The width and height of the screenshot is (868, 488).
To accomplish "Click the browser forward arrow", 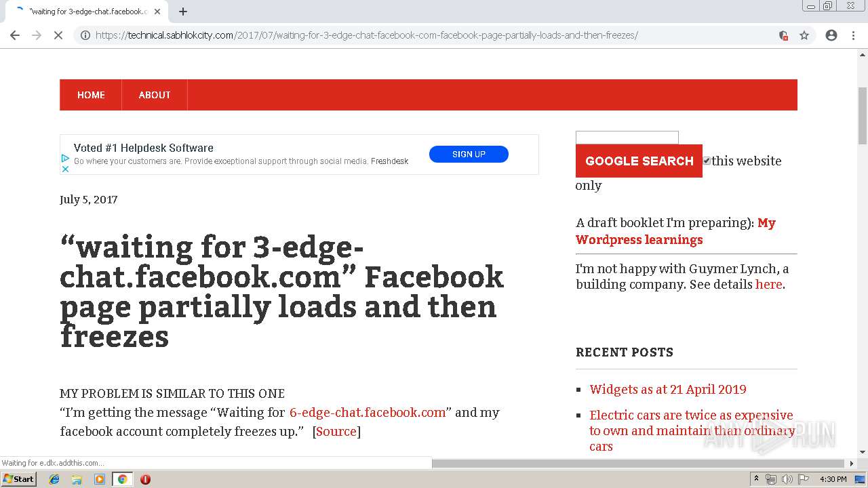I will 37,35.
